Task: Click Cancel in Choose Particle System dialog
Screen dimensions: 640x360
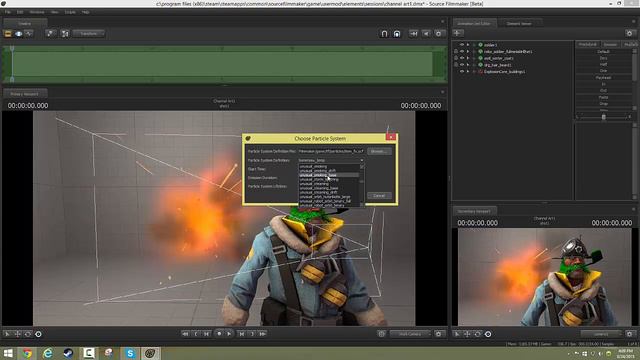Action: (x=379, y=196)
